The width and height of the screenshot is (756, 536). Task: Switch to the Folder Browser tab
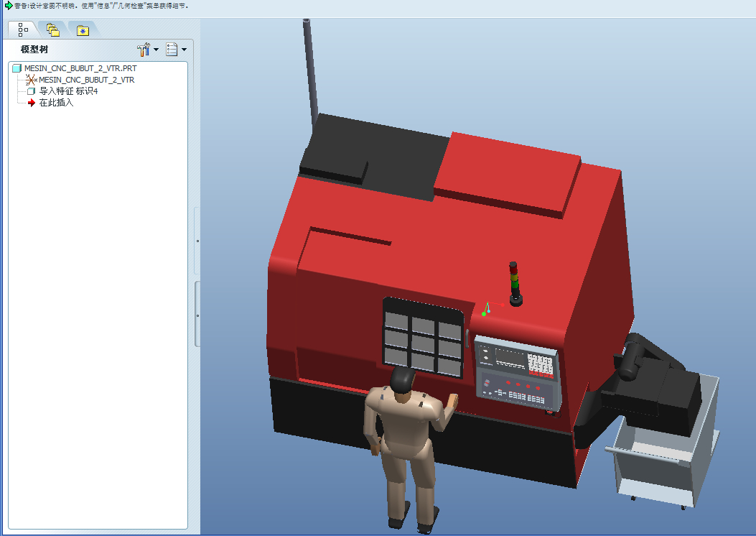click(x=53, y=30)
